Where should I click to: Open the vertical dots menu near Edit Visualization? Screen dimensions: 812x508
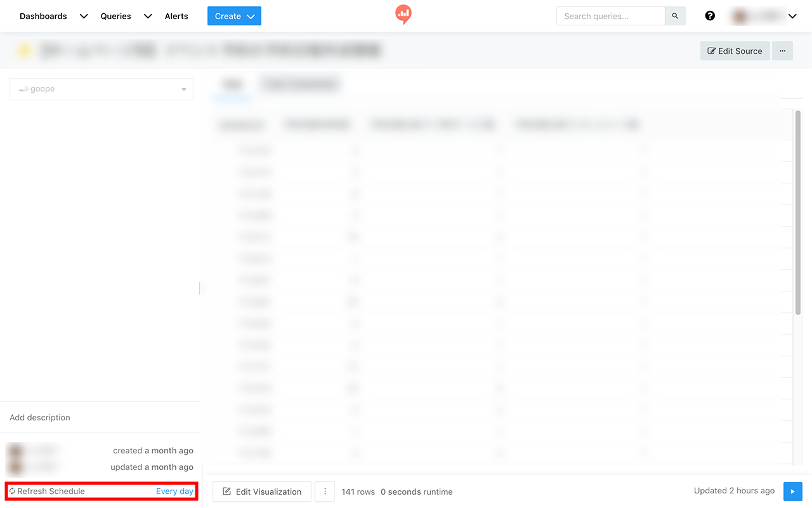(325, 491)
